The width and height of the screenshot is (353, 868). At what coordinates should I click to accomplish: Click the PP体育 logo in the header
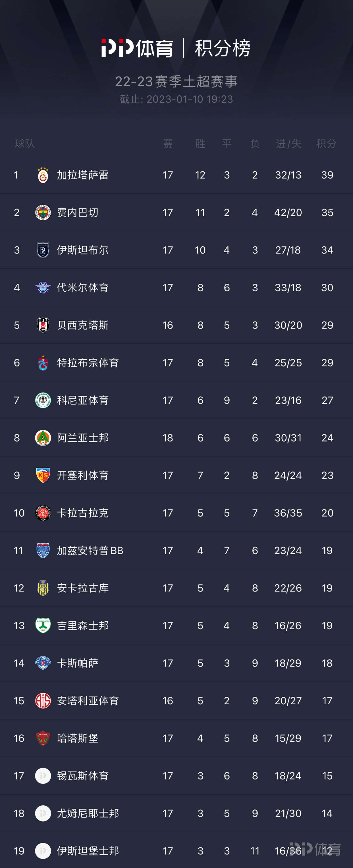click(x=137, y=48)
